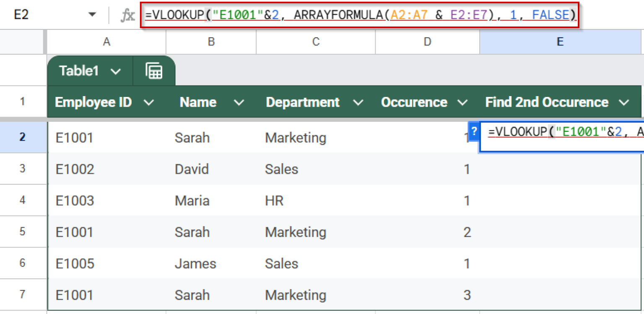Select the Marketing cell in row 7
Viewport: 644px width, 314px height.
pos(296,295)
